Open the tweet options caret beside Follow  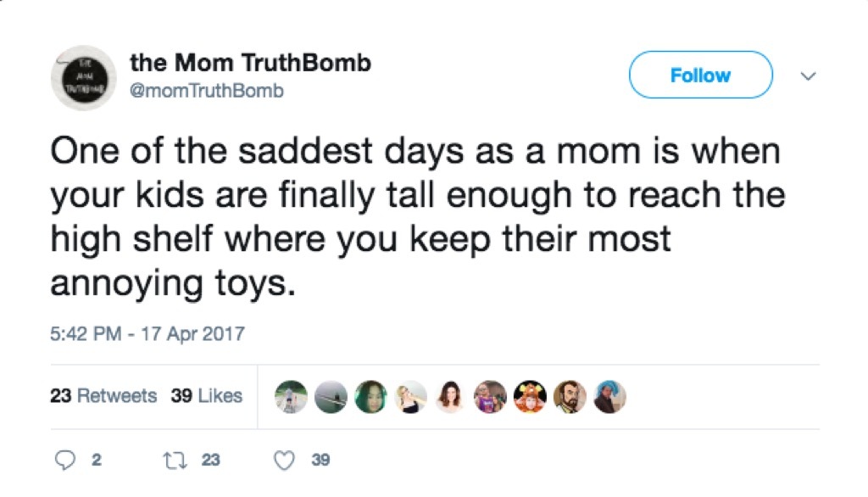click(808, 75)
